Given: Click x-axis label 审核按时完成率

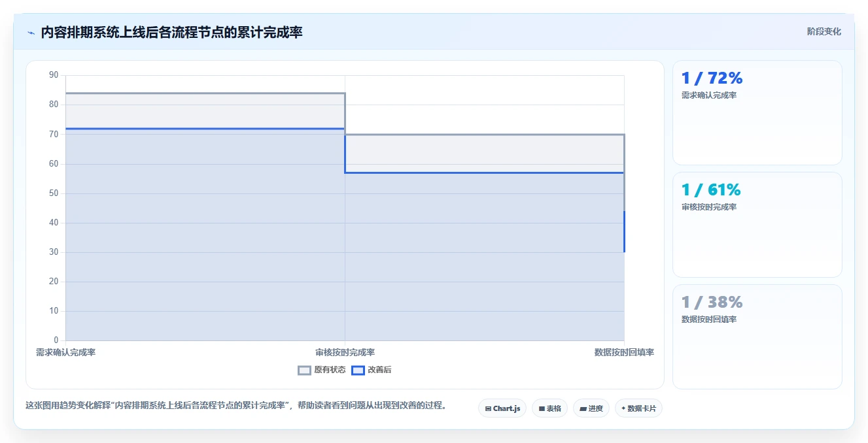Looking at the screenshot, I should click(345, 352).
